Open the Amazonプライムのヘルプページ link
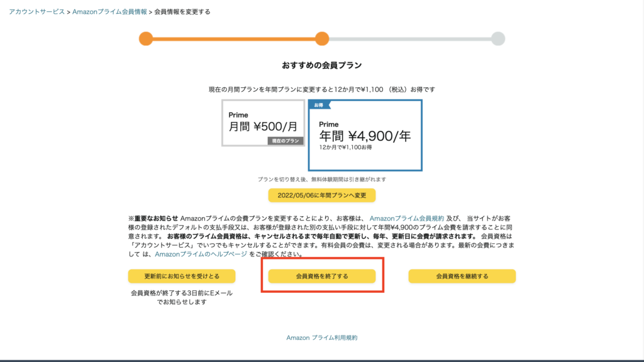The height and width of the screenshot is (362, 644). point(201,254)
